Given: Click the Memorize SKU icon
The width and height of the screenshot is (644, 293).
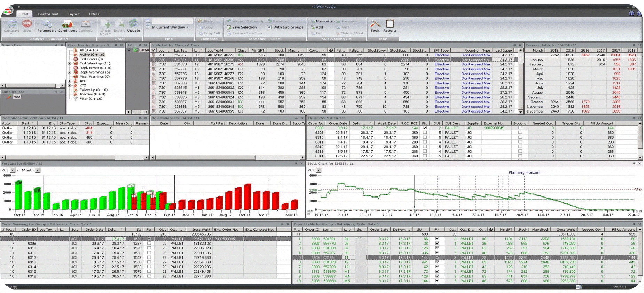Looking at the screenshot, I should 313,21.
